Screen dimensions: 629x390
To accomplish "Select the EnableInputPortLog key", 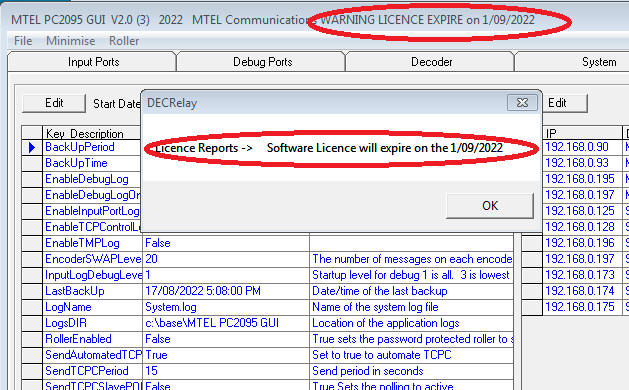I will 92,211.
